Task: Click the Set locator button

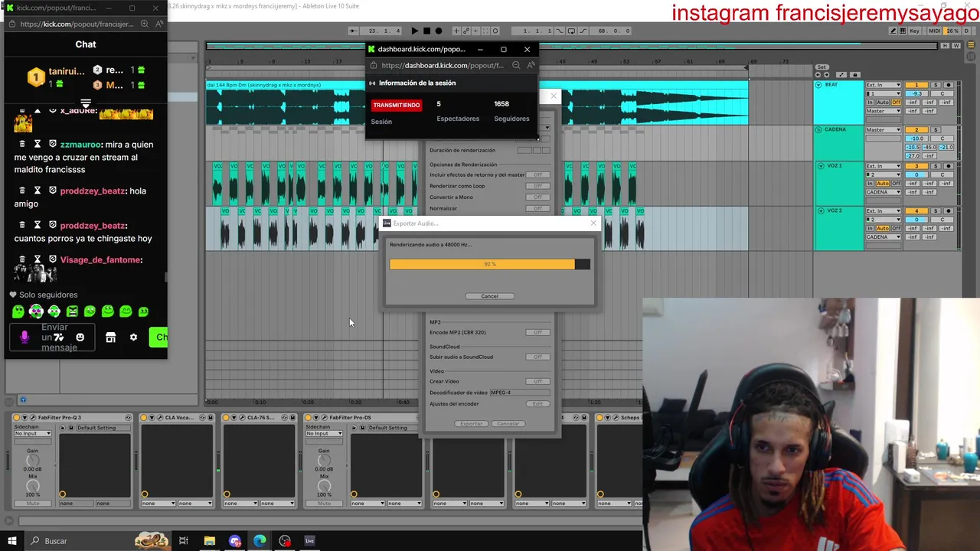Action: tap(822, 67)
